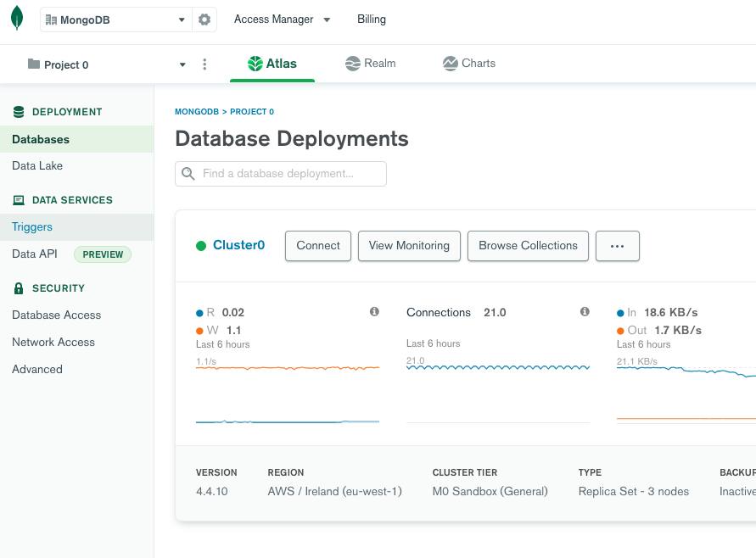Click the DEPLOYMENT section header
This screenshot has width=756, height=558.
pyautogui.click(x=67, y=112)
